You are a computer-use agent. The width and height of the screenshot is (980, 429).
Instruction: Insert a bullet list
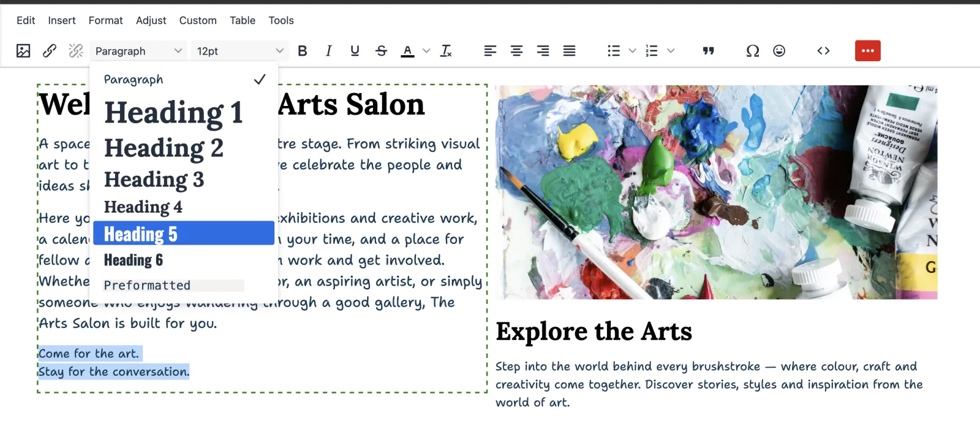614,51
